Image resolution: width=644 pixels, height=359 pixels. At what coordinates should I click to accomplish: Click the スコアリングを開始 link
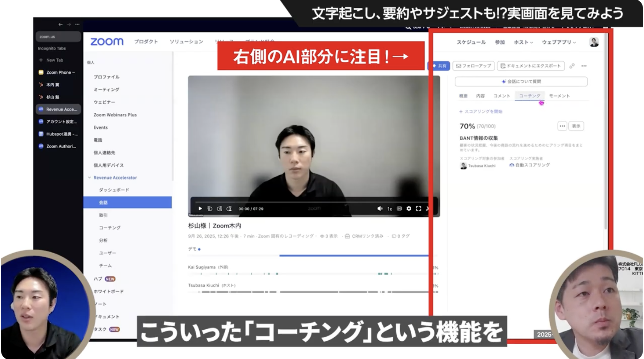coord(481,112)
